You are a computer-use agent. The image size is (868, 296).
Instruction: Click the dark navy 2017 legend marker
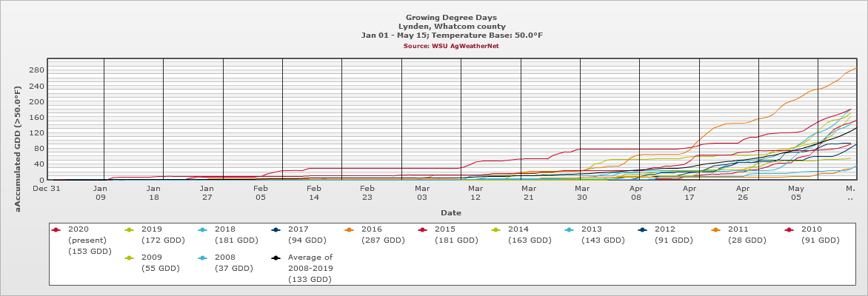(x=276, y=229)
